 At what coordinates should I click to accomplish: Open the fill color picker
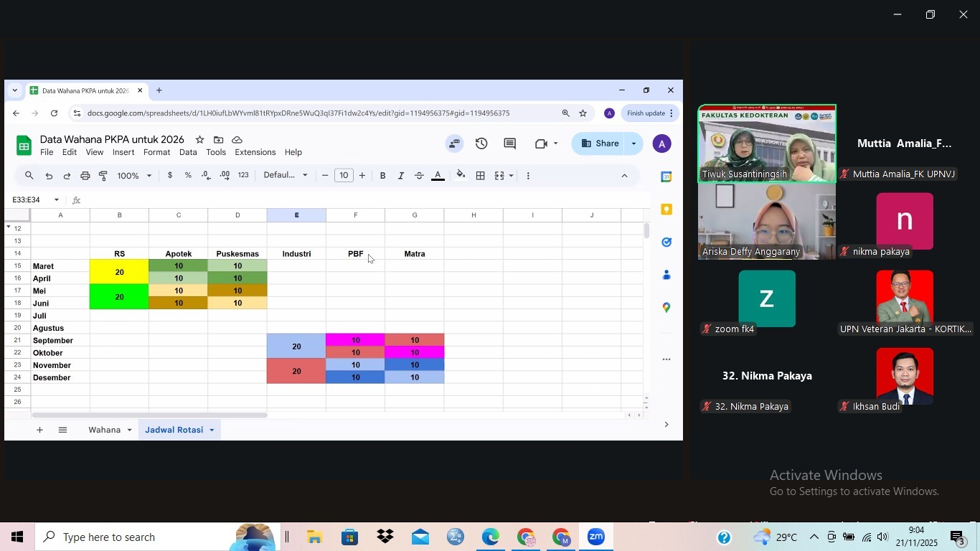[x=461, y=176]
